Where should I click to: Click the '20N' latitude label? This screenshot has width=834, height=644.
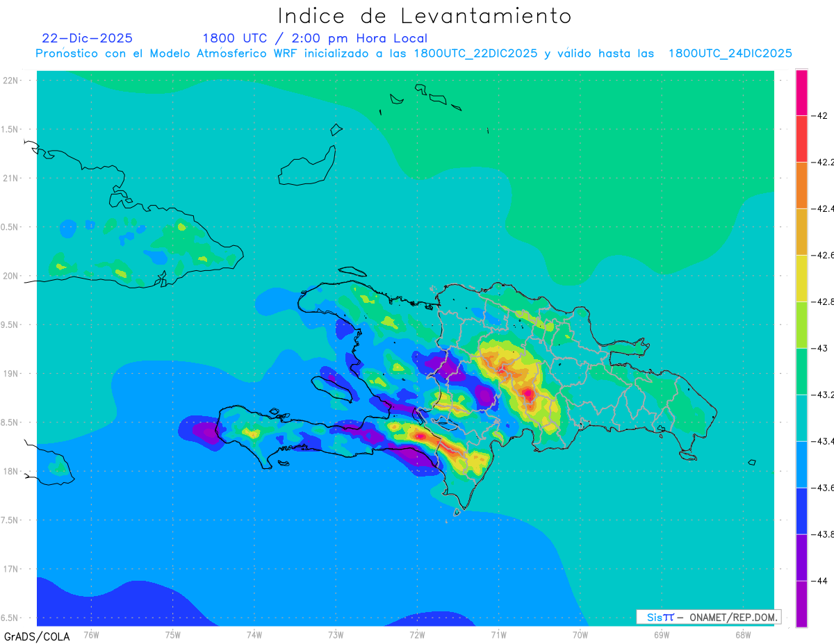(x=10, y=276)
